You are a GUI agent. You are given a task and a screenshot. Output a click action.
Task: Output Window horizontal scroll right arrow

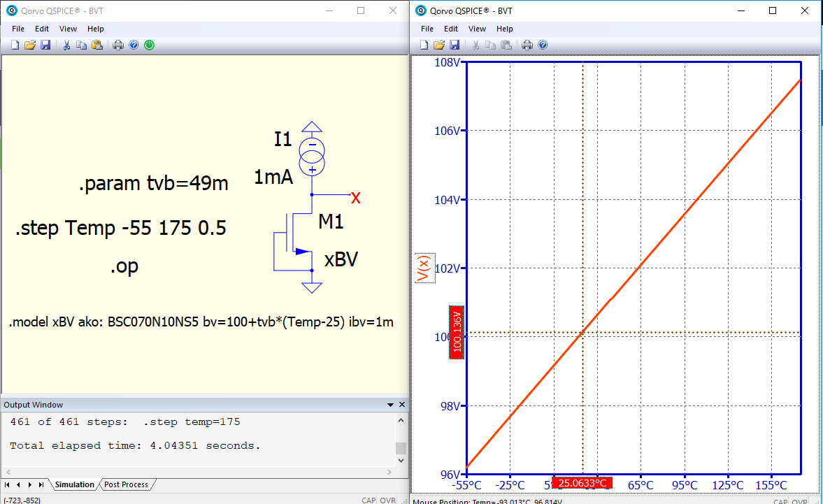[x=389, y=472]
